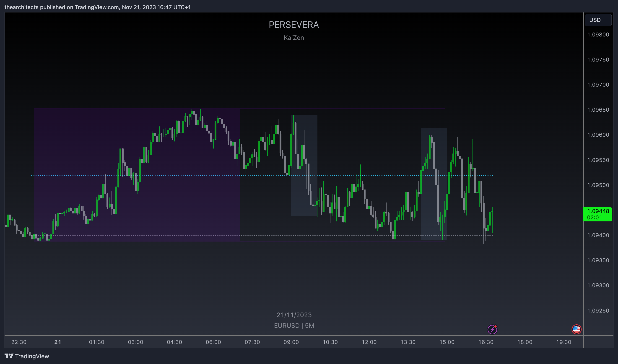
Task: Click the 16:30 time axis label
Action: pos(486,342)
